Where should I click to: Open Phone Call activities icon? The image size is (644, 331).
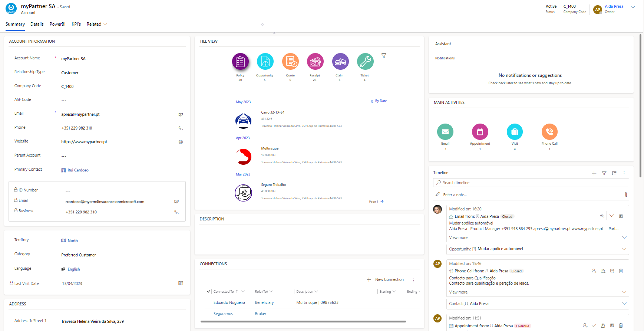point(549,132)
